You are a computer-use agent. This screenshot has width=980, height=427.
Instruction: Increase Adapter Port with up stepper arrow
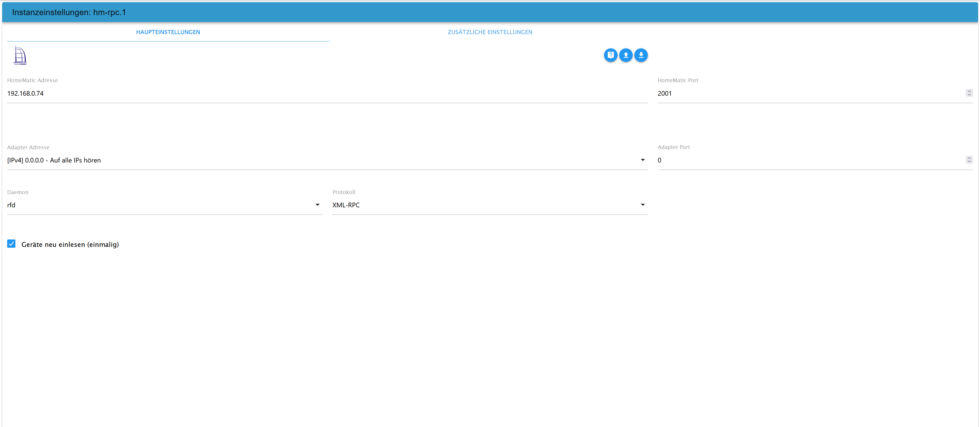coord(969,158)
